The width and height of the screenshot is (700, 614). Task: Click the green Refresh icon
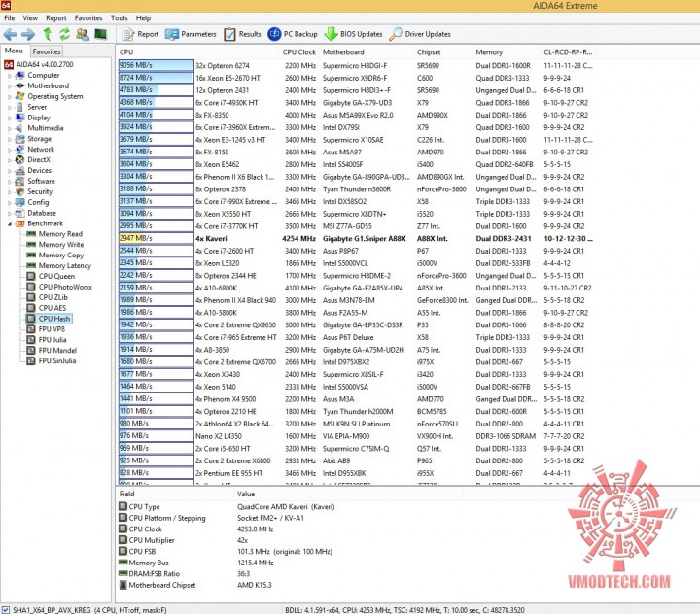pyautogui.click(x=65, y=34)
